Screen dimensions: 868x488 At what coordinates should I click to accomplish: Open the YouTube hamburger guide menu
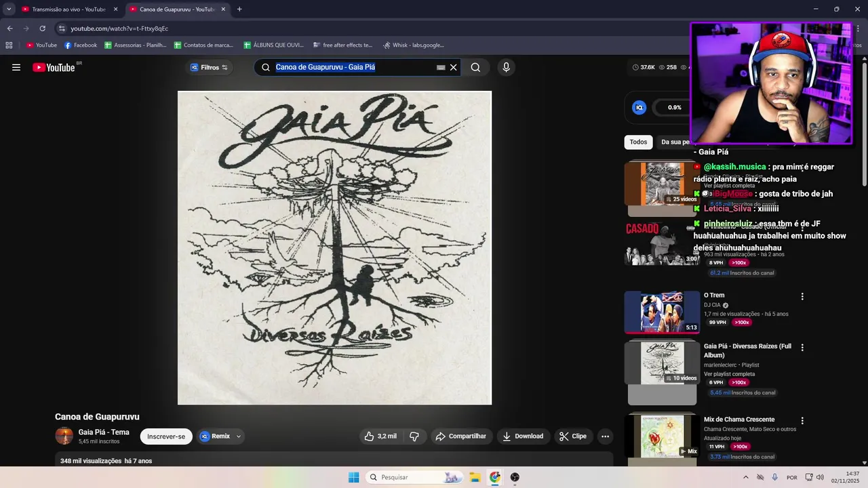click(16, 67)
